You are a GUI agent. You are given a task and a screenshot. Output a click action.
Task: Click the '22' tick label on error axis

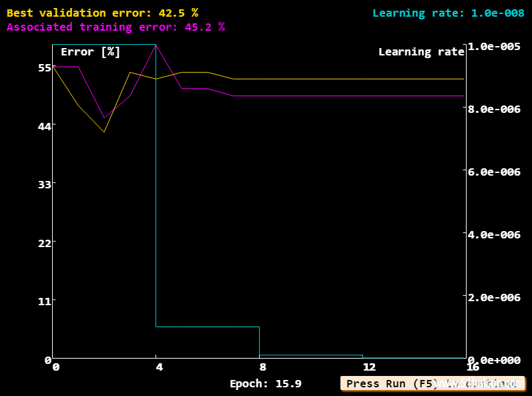coord(45,243)
